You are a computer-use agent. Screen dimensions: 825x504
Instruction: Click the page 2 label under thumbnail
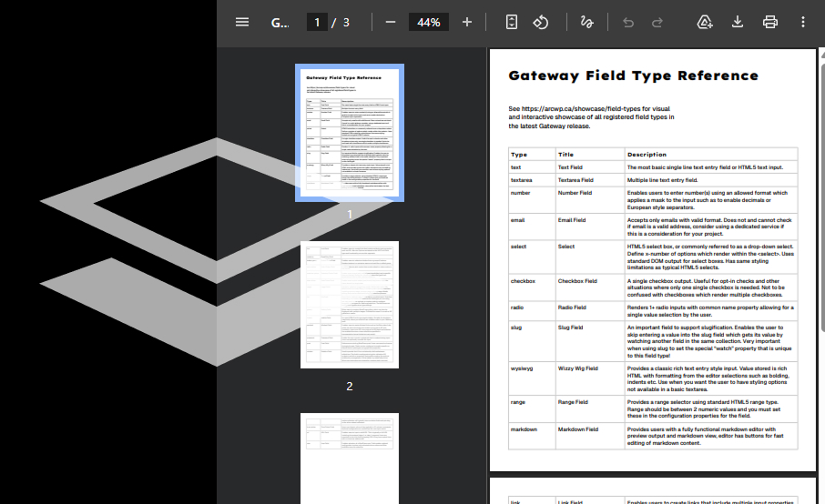pos(350,387)
